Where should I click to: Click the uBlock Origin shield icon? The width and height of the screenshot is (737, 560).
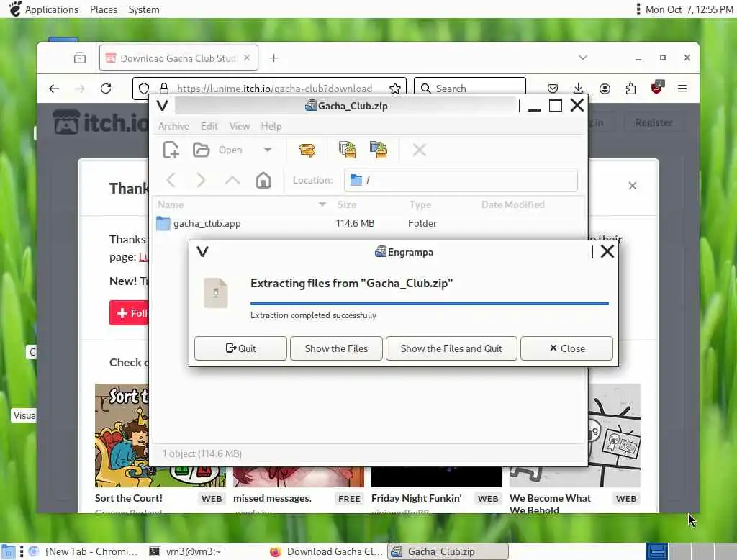pos(656,88)
